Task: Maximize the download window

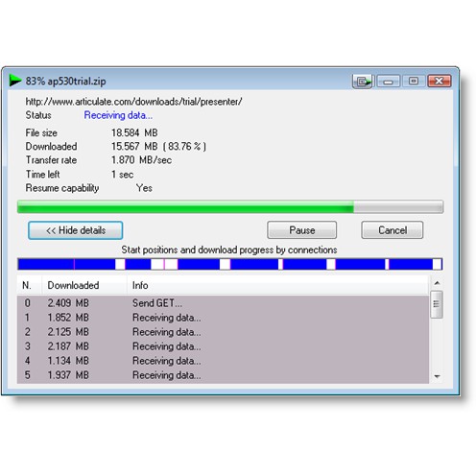Action: pos(414,81)
